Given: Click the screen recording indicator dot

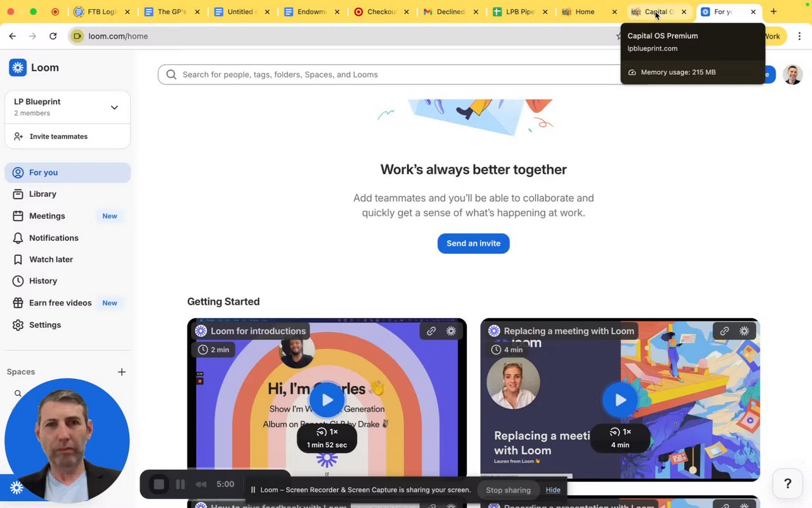Looking at the screenshot, I should tap(55, 11).
